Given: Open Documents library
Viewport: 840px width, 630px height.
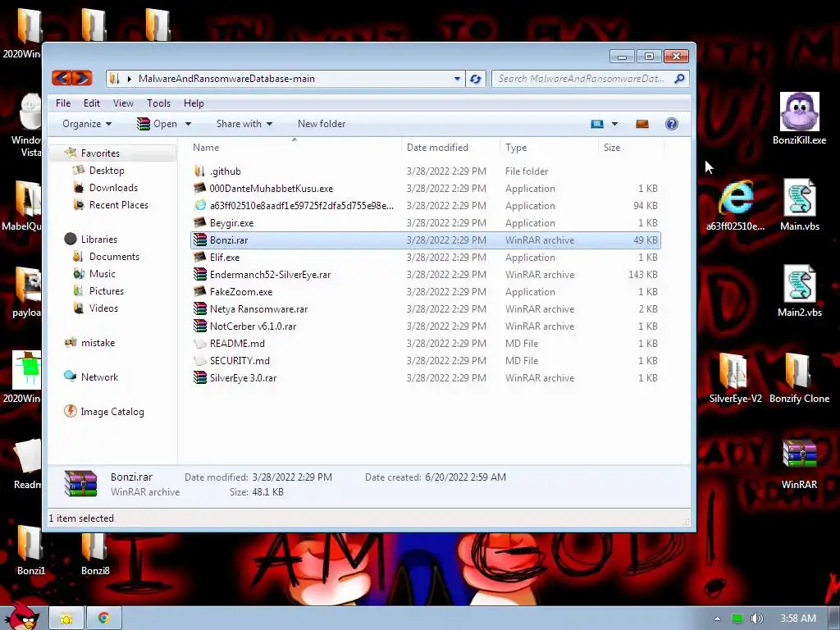Looking at the screenshot, I should [114, 257].
